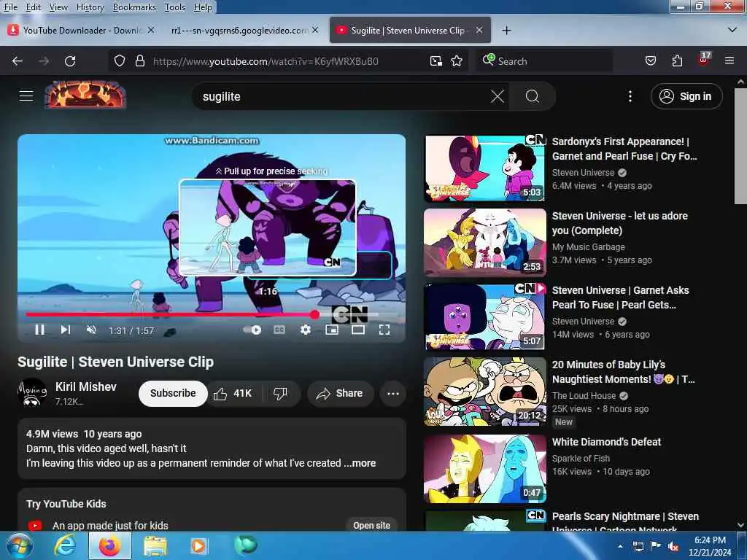Open White Diamond's Defeat video title
This screenshot has height=560, width=747.
[606, 442]
